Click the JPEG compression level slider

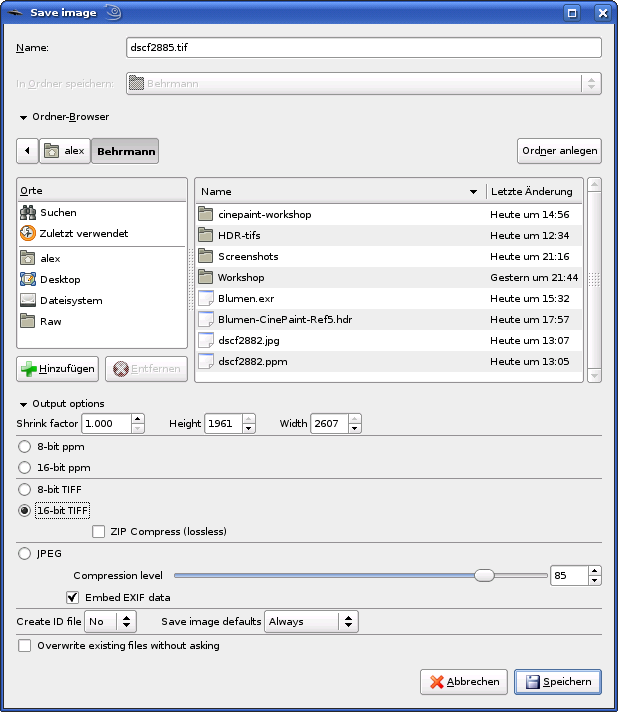360,576
